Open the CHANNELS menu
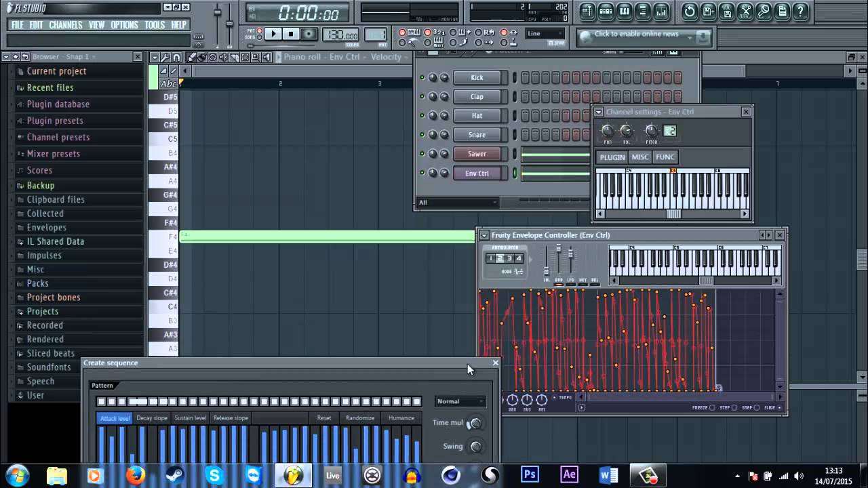This screenshot has width=868, height=488. click(x=66, y=25)
